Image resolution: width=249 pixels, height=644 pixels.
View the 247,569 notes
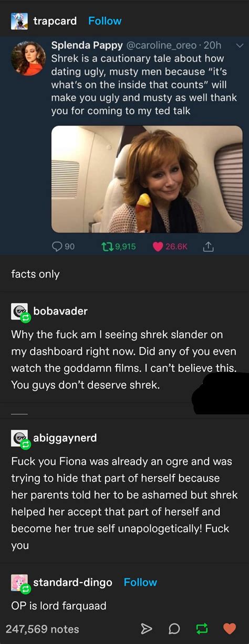click(x=42, y=629)
